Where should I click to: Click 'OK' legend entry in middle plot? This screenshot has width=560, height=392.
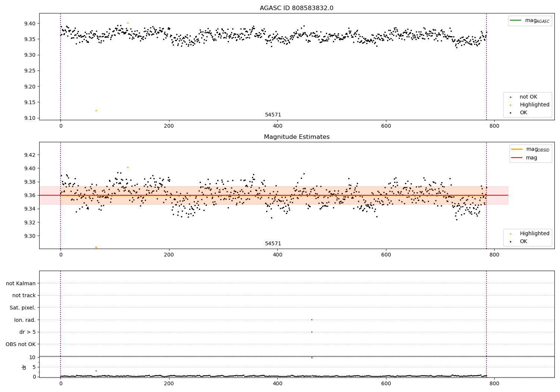coord(523,242)
